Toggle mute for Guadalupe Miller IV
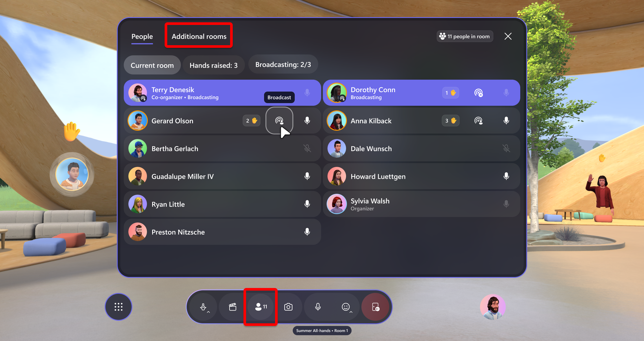The height and width of the screenshot is (341, 644). [308, 176]
